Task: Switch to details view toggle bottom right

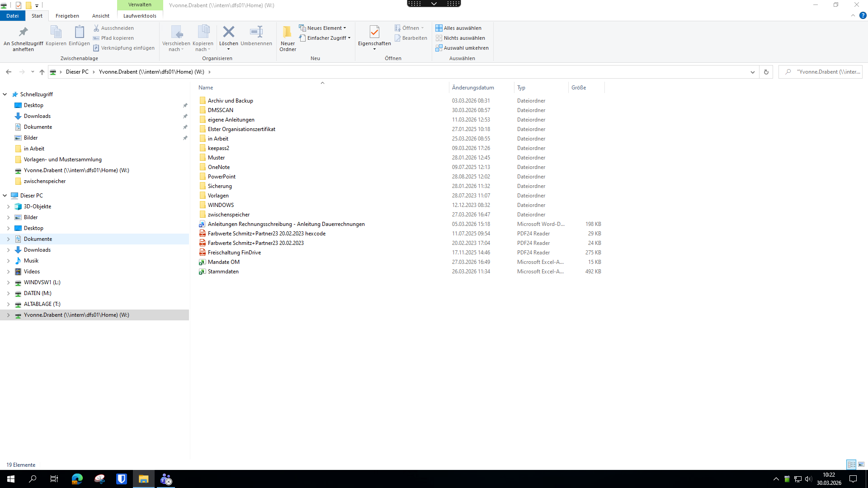Action: (x=851, y=465)
